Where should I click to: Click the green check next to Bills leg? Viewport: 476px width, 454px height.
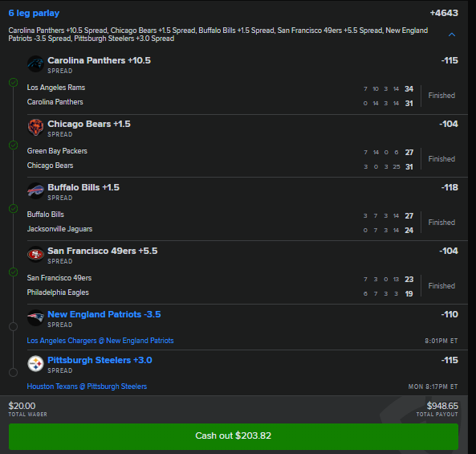pyautogui.click(x=14, y=208)
